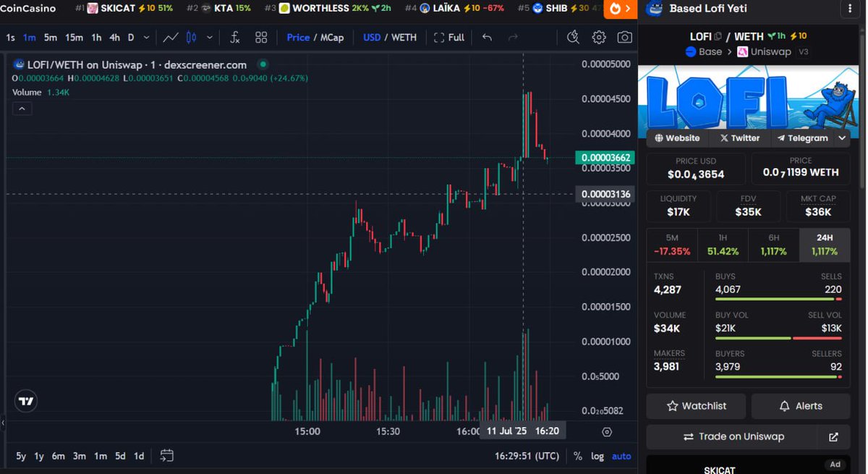
Task: Toggle percent scale on price axis
Action: (x=578, y=456)
